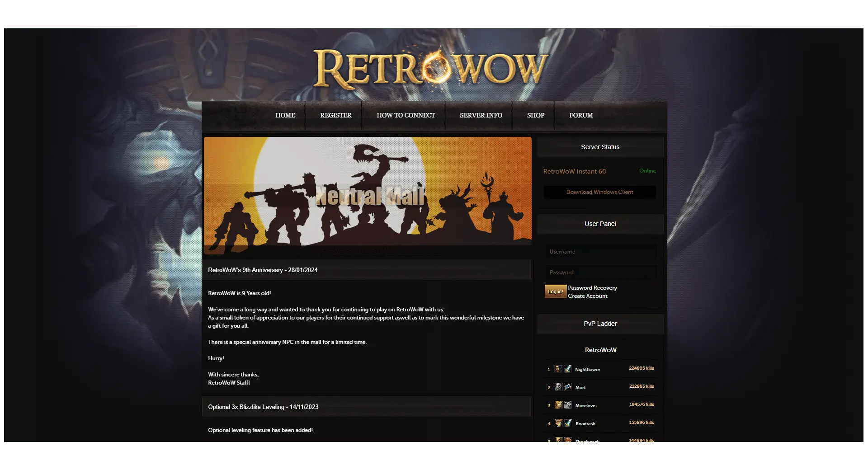
Task: Click Mort's undead race portrait icon
Action: coord(558,387)
